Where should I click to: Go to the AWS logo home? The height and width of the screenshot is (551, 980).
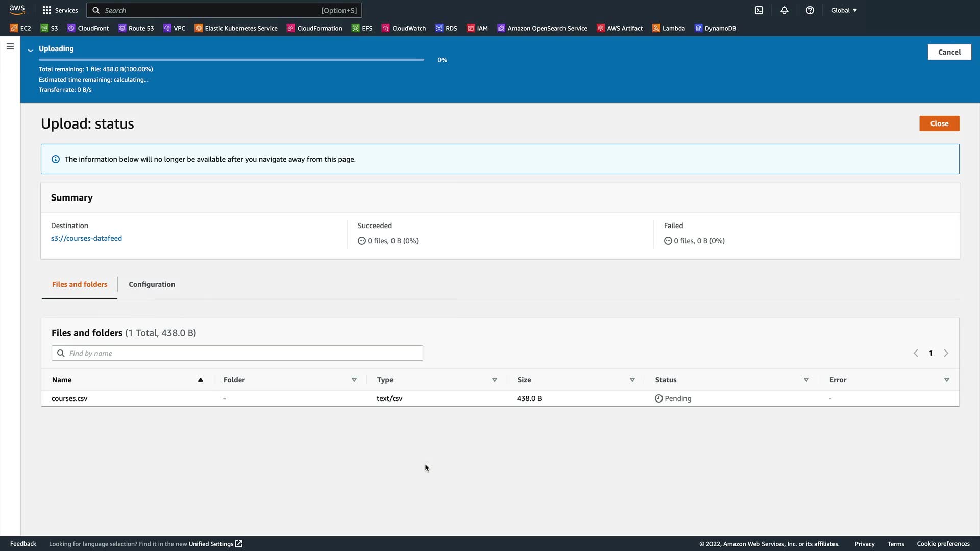17,10
